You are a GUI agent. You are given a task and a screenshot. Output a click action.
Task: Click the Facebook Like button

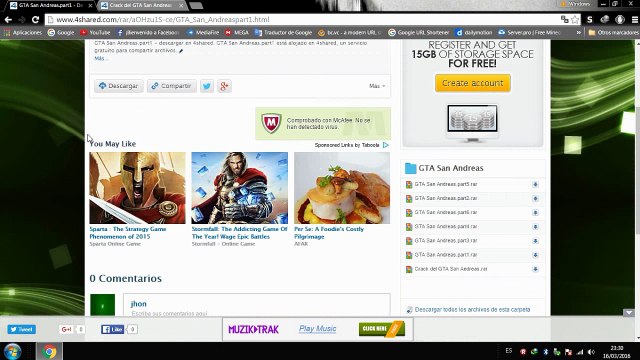[x=112, y=329]
